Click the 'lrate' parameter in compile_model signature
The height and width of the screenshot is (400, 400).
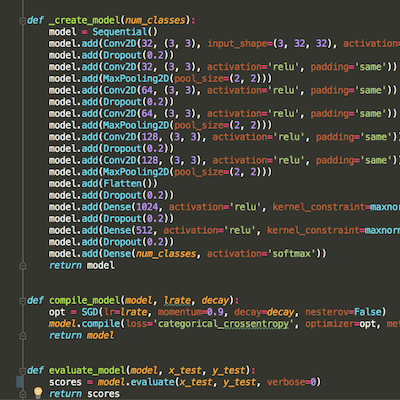pyautogui.click(x=177, y=300)
